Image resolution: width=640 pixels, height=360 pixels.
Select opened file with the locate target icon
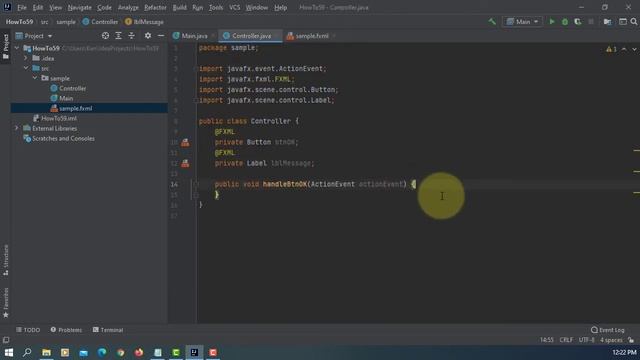pos(105,36)
